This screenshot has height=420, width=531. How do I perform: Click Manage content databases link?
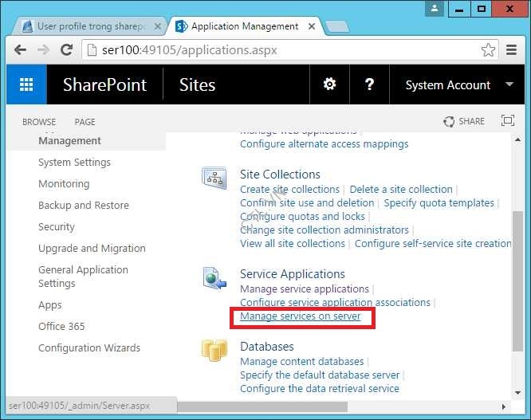tap(301, 362)
